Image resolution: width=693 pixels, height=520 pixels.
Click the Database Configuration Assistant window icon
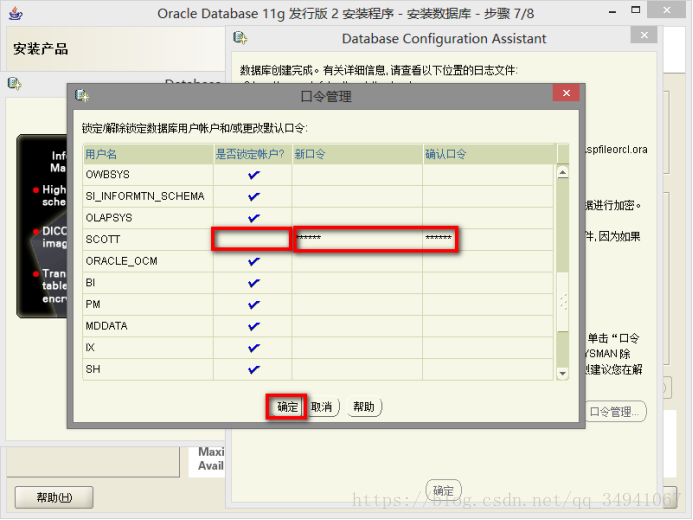[x=240, y=38]
